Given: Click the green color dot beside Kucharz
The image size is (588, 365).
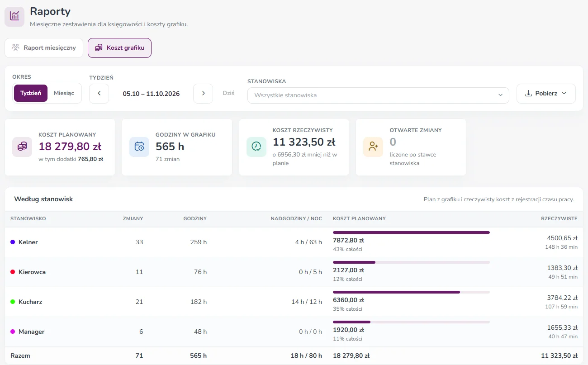Looking at the screenshot, I should 13,302.
